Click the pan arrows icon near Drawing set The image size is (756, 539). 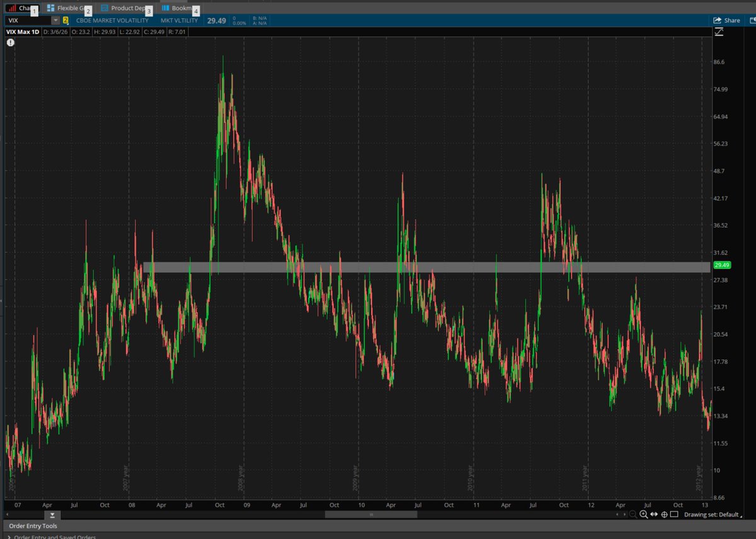click(654, 514)
